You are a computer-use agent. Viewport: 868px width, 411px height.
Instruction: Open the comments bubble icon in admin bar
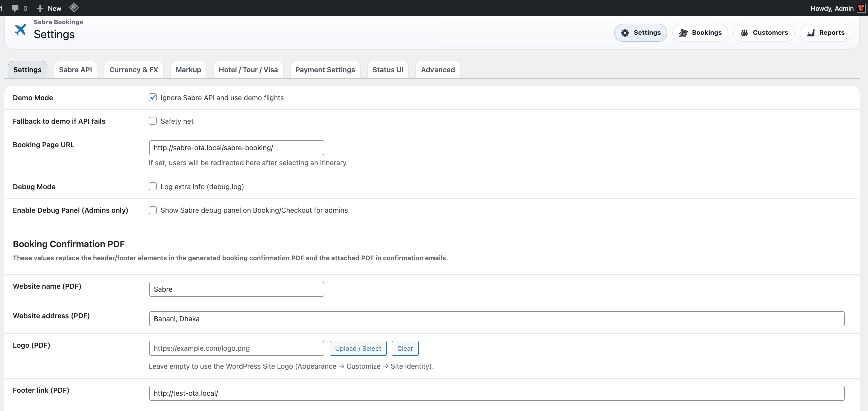tap(15, 8)
